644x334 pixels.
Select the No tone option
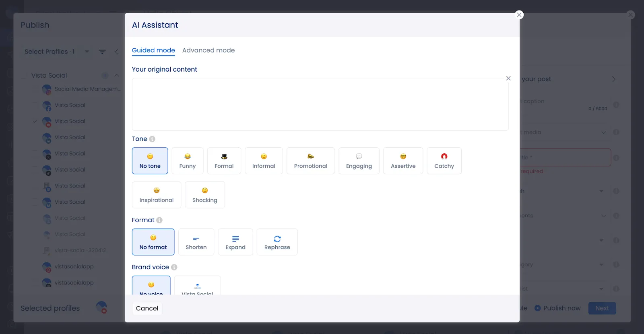150,161
